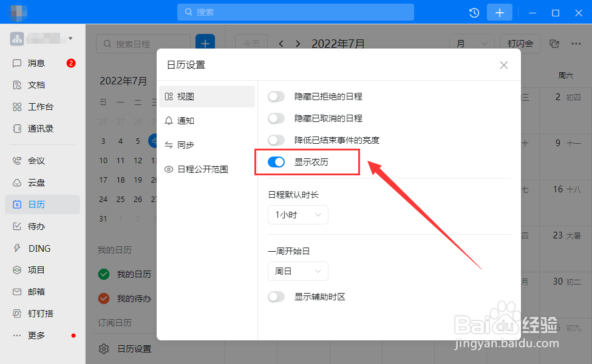The height and width of the screenshot is (364, 592).
Task: Go to next month arrow
Action: pyautogui.click(x=298, y=44)
